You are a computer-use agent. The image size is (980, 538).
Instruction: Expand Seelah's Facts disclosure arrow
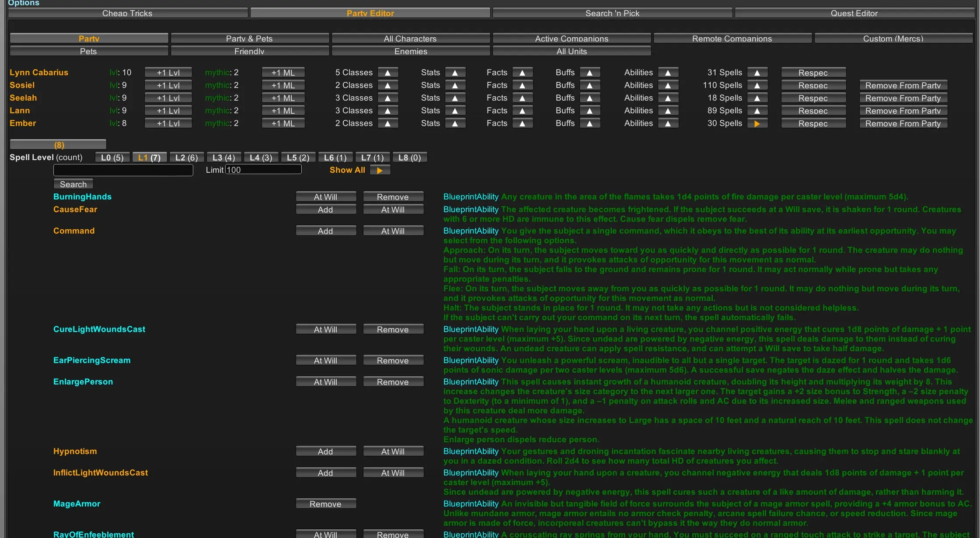522,98
